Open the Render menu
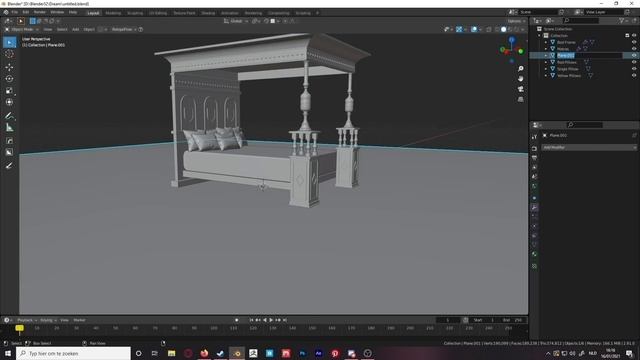640x360 pixels. point(40,13)
